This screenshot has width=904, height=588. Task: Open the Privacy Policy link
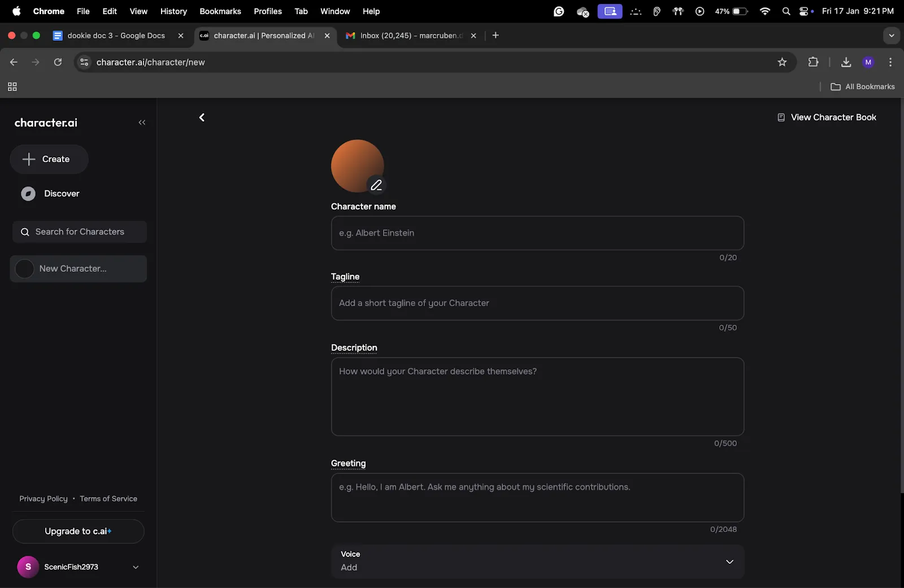tap(44, 499)
